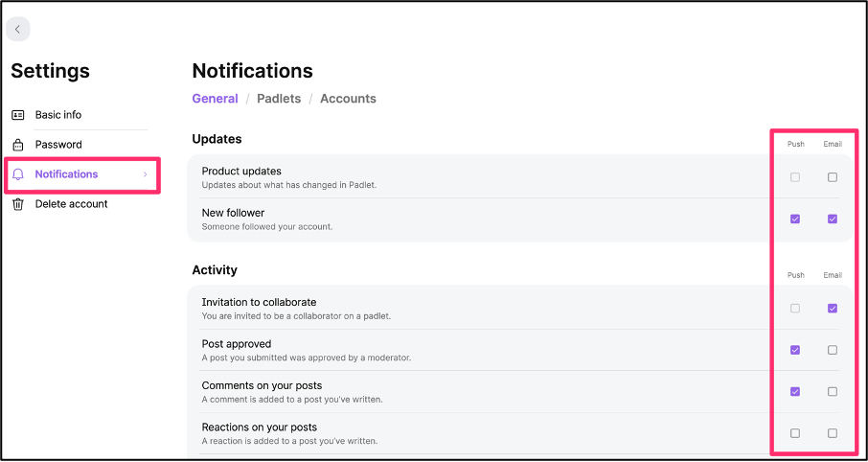Viewport: 868px width, 462px height.
Task: Enable Email for Product updates
Action: [x=832, y=178]
